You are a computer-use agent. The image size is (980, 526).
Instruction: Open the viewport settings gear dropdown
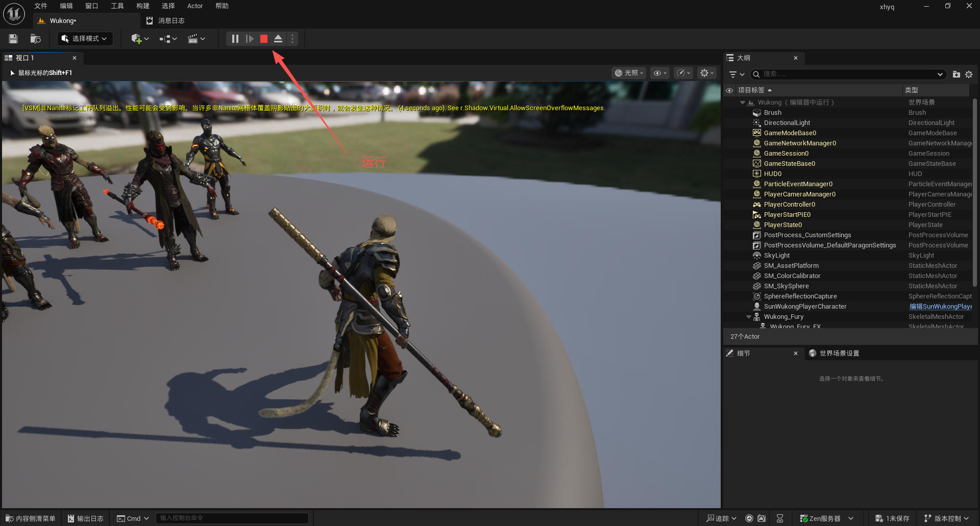pos(707,73)
